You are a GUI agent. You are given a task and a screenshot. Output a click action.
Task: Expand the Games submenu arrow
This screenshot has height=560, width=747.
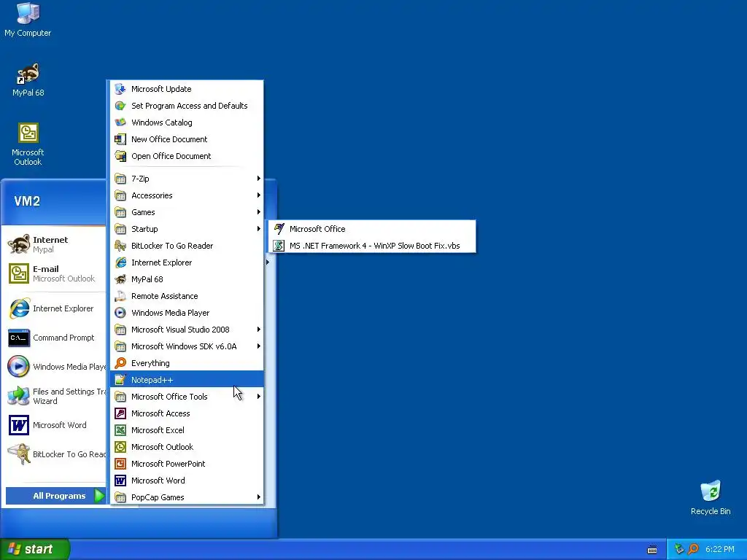pyautogui.click(x=259, y=212)
